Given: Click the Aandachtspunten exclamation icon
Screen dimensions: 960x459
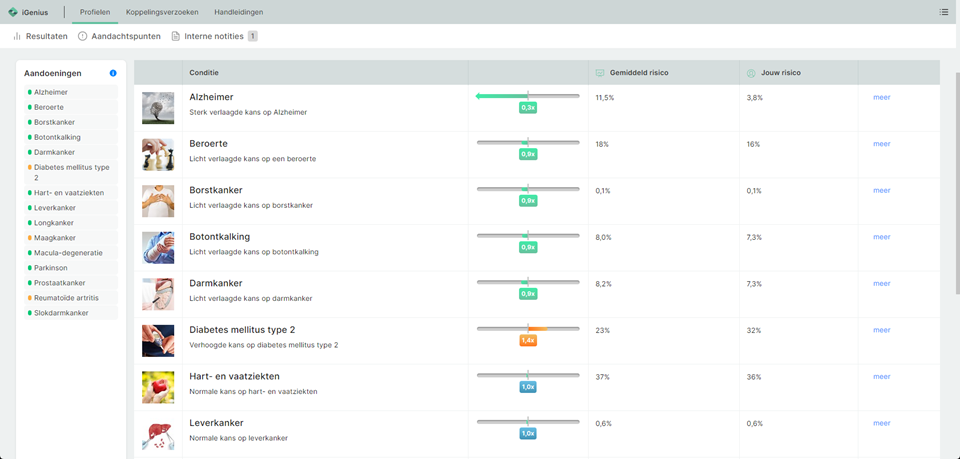Looking at the screenshot, I should [x=83, y=36].
